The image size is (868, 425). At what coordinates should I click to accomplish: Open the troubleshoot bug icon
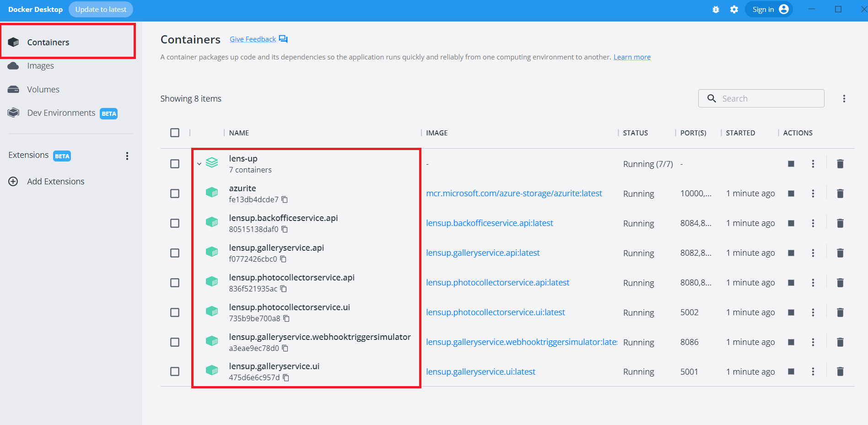[x=716, y=10]
